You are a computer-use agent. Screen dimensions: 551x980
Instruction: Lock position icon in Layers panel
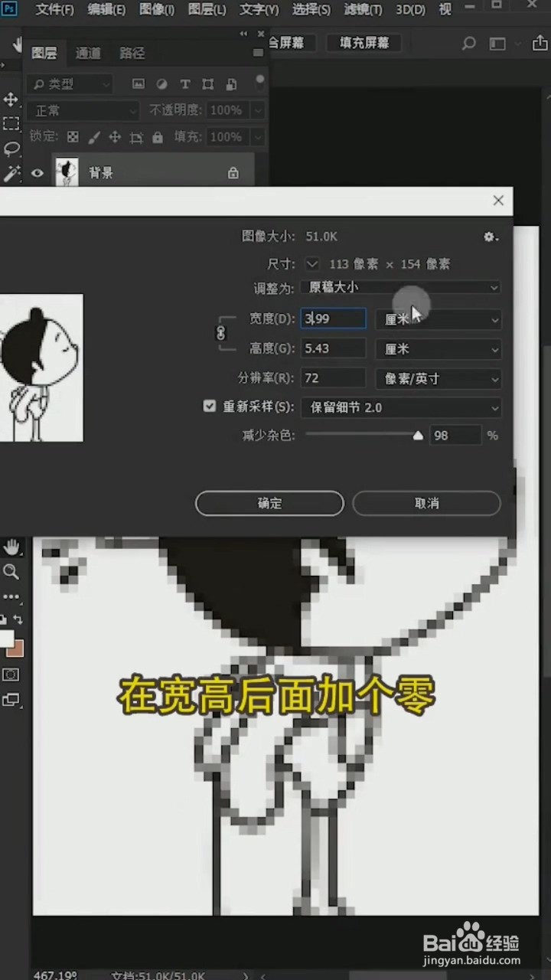pos(115,137)
